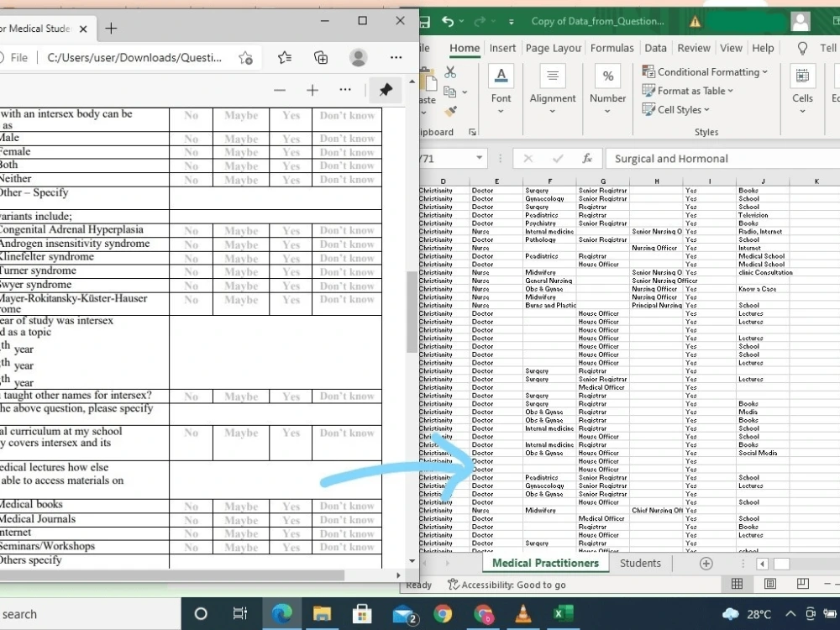Open the Edge Favorites list icon
This screenshot has height=630, width=840.
pos(285,57)
